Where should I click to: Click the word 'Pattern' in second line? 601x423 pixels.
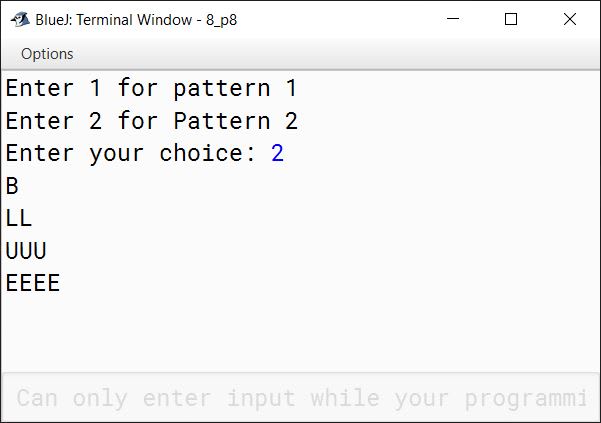pyautogui.click(x=222, y=121)
